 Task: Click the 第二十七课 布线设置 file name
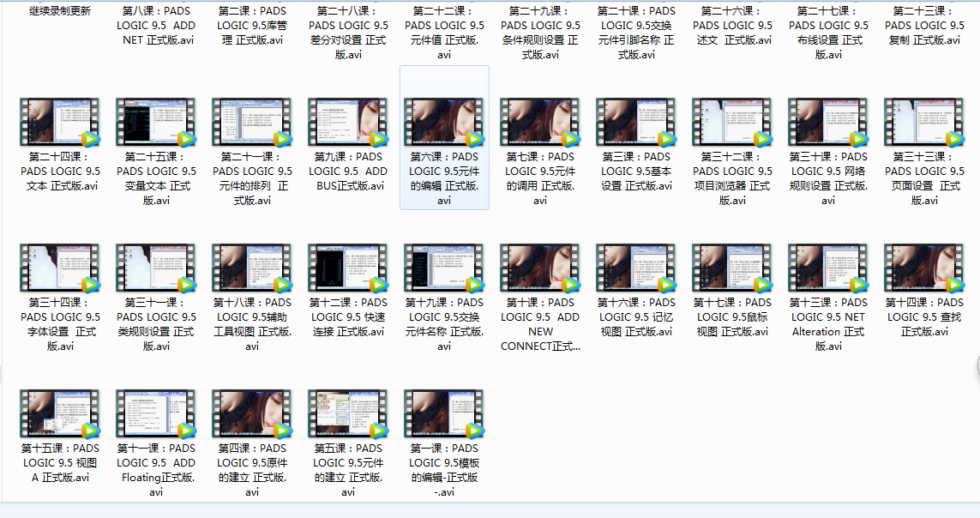828,33
